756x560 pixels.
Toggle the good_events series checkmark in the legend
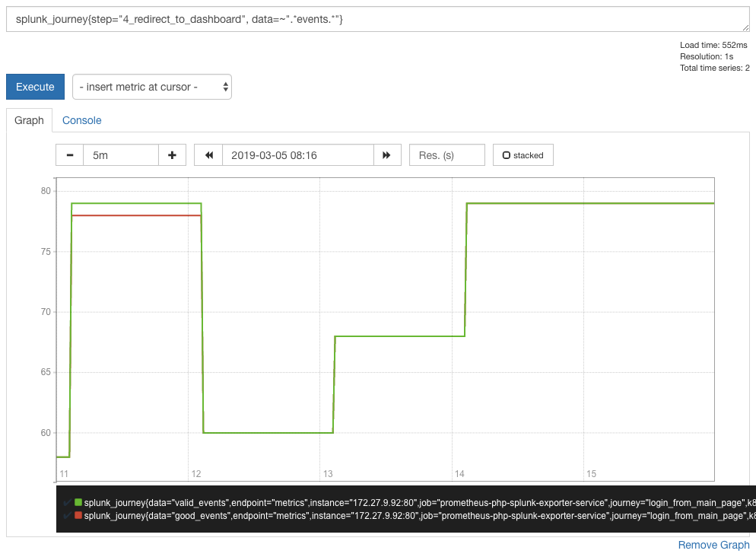tap(68, 516)
